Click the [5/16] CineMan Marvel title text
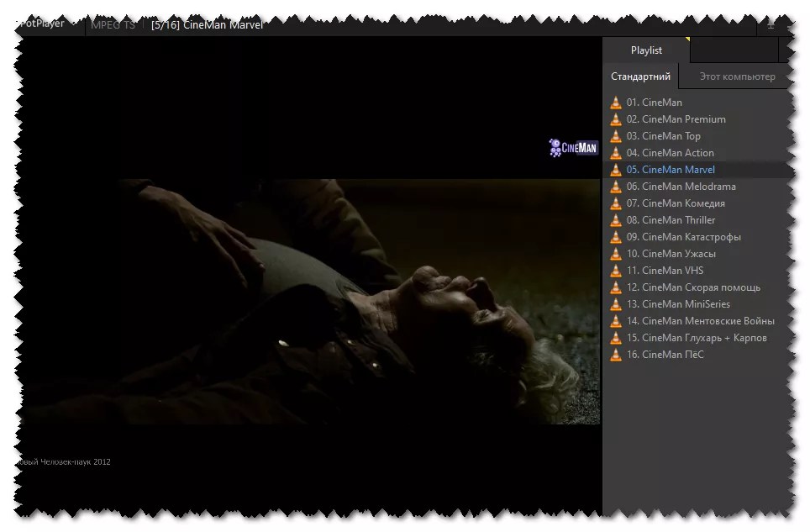The width and height of the screenshot is (810, 532). [208, 24]
